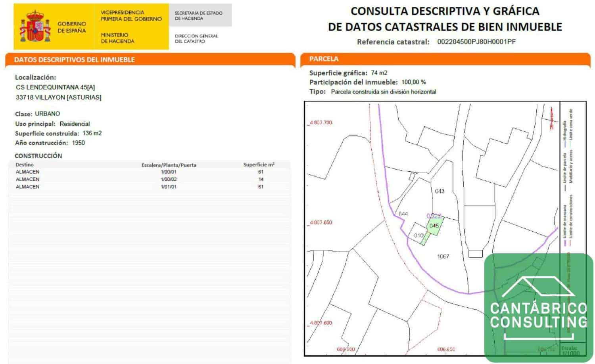595x364 pixels.
Task: Click the Límite de manzana legend symbol
Action: coord(565,243)
